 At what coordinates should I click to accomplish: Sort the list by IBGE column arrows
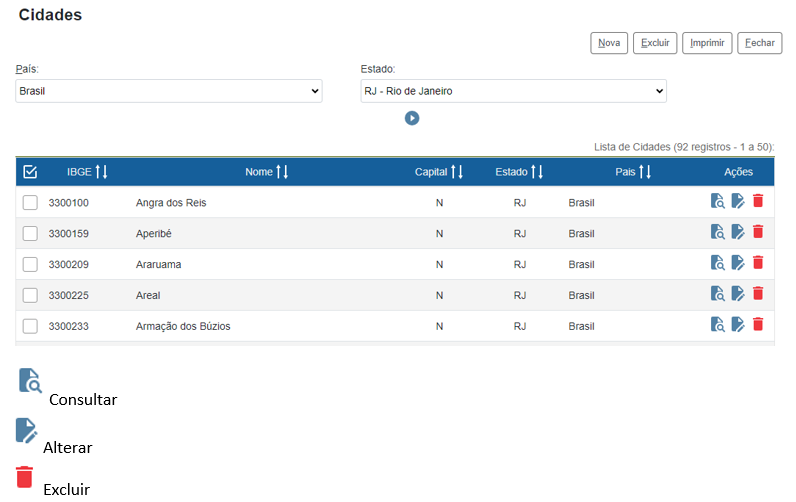pos(101,172)
